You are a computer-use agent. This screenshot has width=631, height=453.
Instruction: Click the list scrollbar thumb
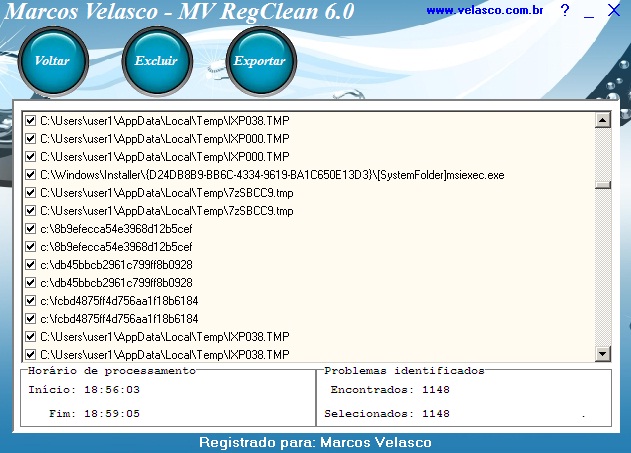(602, 185)
